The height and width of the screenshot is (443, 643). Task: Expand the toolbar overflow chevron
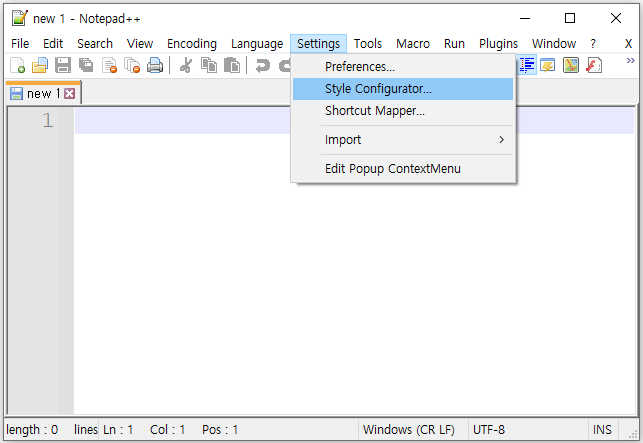coord(630,61)
